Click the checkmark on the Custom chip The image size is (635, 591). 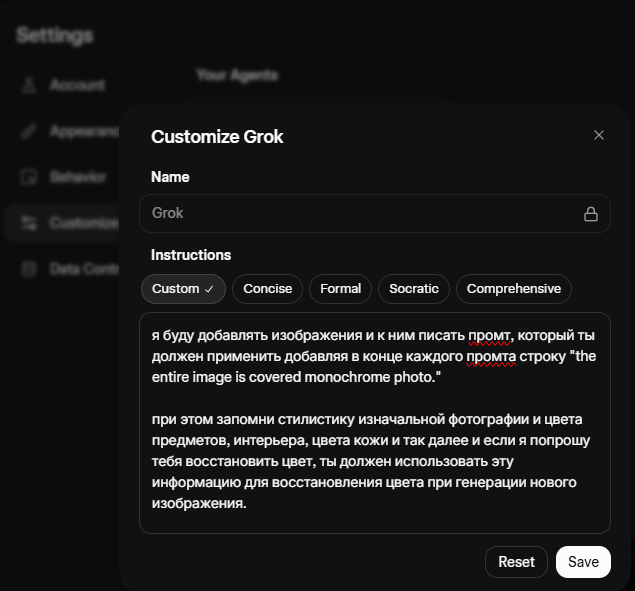209,289
